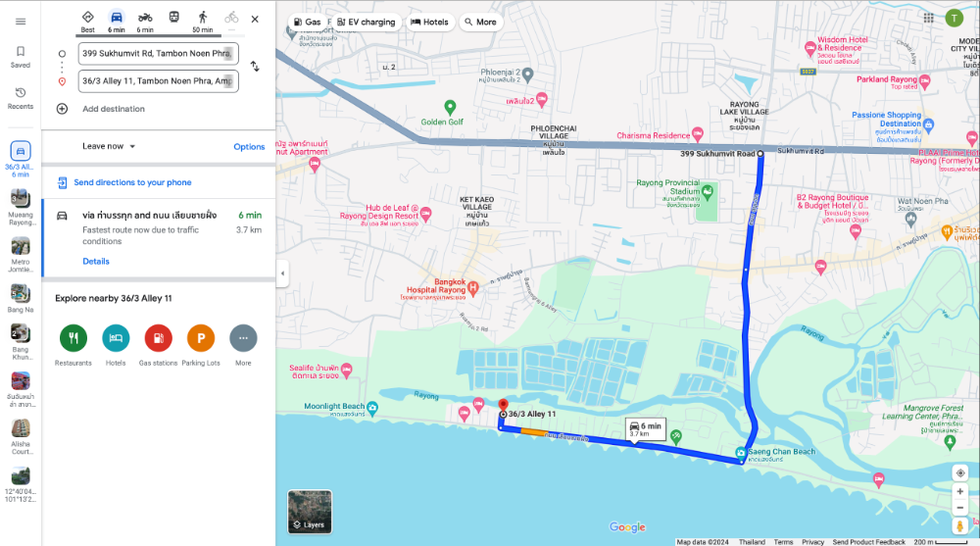Edit starting point 399 Sukhumvit Rd field
The image size is (980, 546).
pyautogui.click(x=158, y=54)
